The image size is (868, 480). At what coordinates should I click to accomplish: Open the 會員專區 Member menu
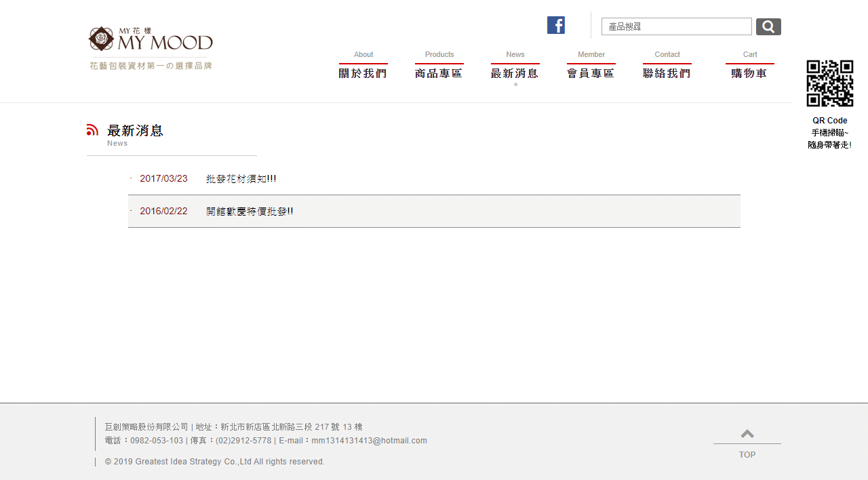pos(591,65)
